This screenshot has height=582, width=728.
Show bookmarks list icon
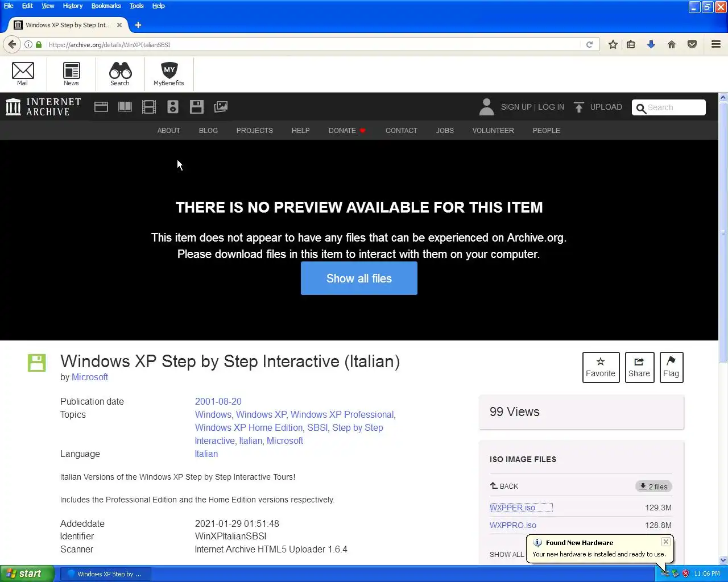click(631, 44)
